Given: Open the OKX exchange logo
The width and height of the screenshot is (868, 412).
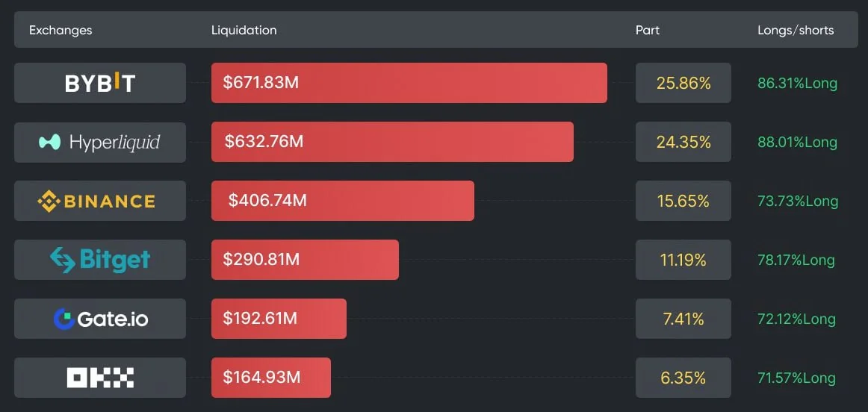Looking at the screenshot, I should click(100, 378).
